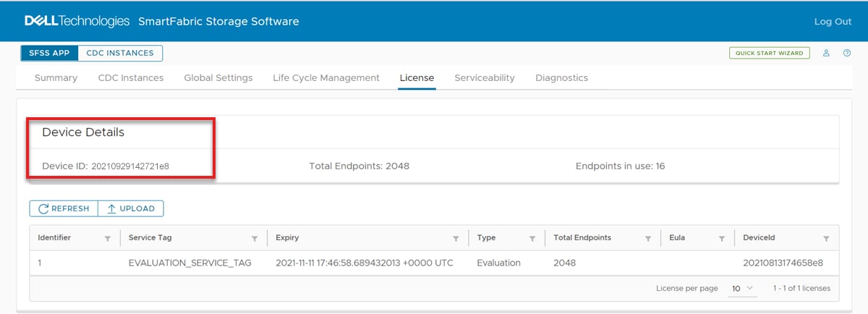Open the licenses per page dropdown
This screenshot has height=314, width=868.
click(x=741, y=288)
